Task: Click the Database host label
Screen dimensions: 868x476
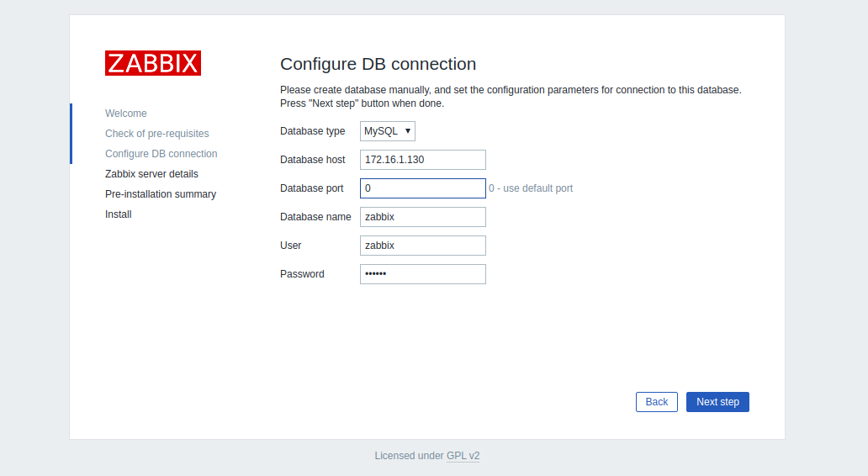Action: pos(313,160)
